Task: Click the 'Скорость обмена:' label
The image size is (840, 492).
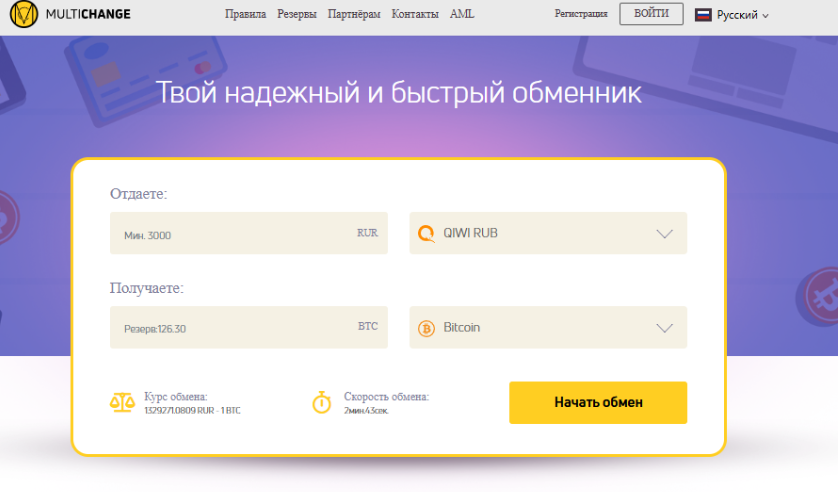Action: click(x=386, y=397)
